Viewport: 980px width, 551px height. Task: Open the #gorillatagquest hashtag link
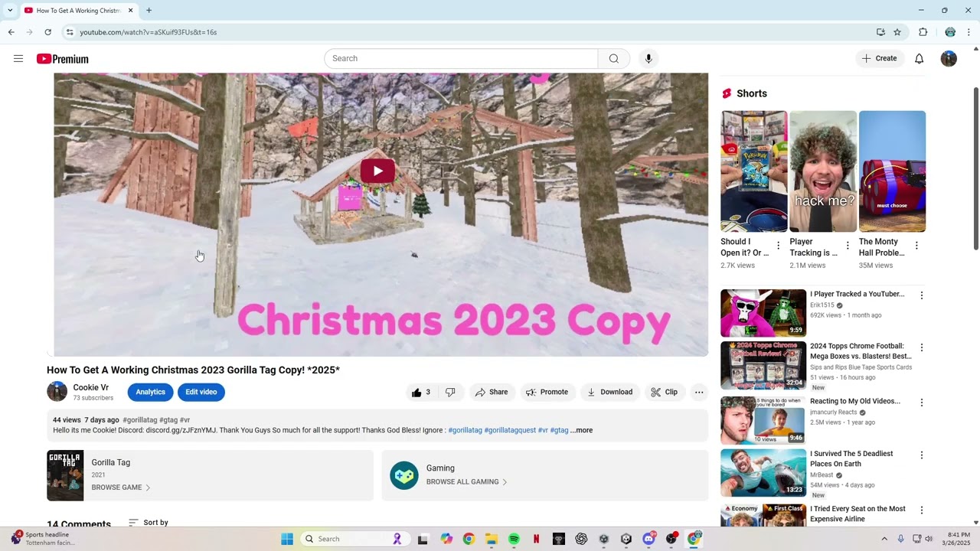[x=510, y=430]
